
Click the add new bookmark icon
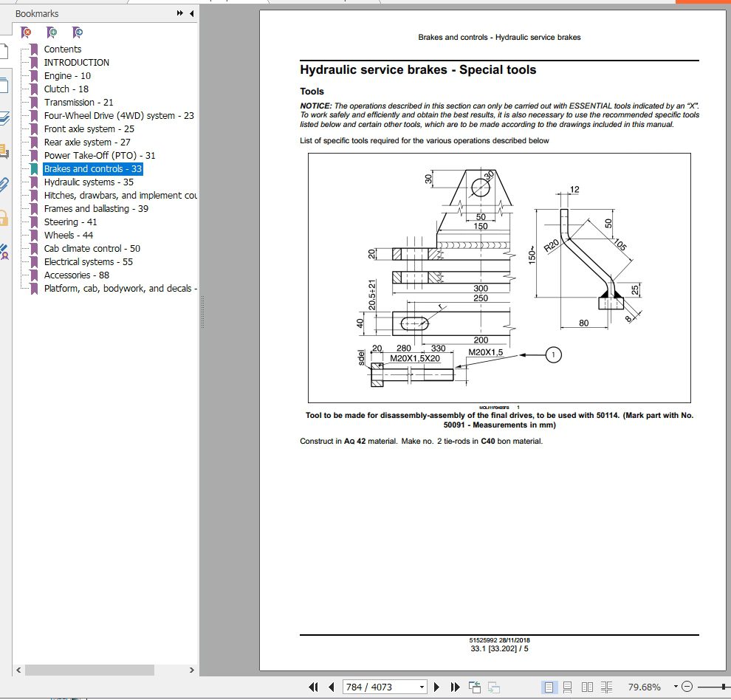pos(52,32)
